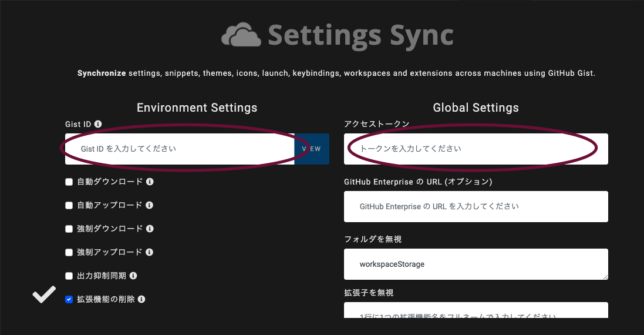Image resolution: width=644 pixels, height=335 pixels.
Task: Click the フォルダを無視 text area with workspaceStorage
Action: (x=476, y=264)
